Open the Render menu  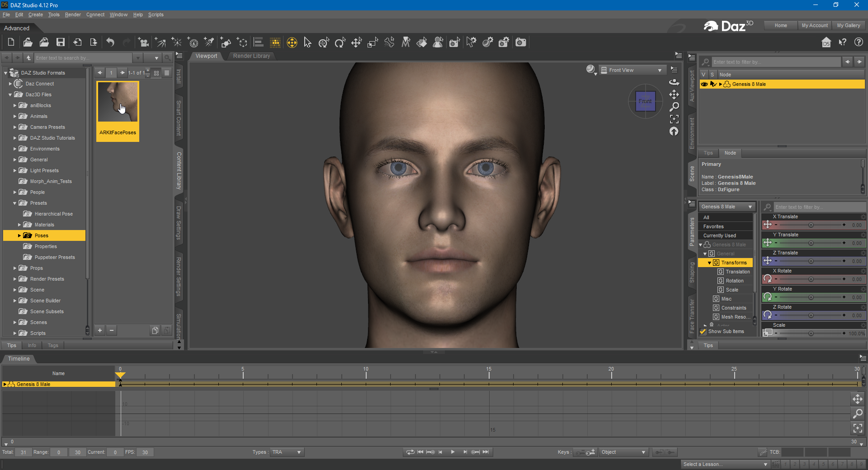tap(73, 14)
